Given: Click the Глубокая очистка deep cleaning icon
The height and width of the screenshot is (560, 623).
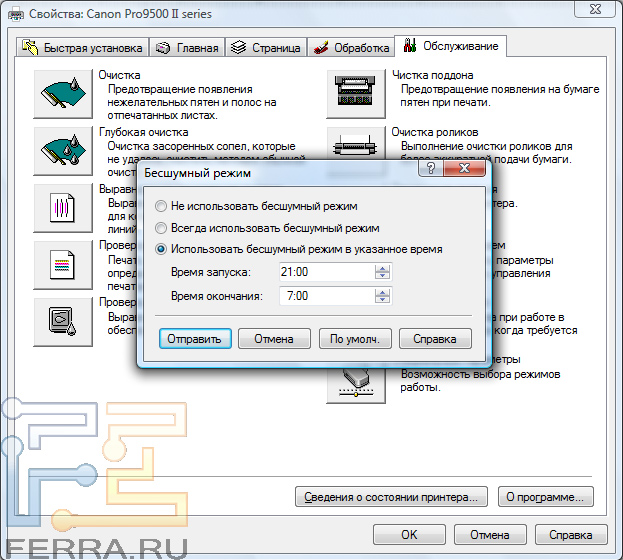Looking at the screenshot, I should [63, 151].
